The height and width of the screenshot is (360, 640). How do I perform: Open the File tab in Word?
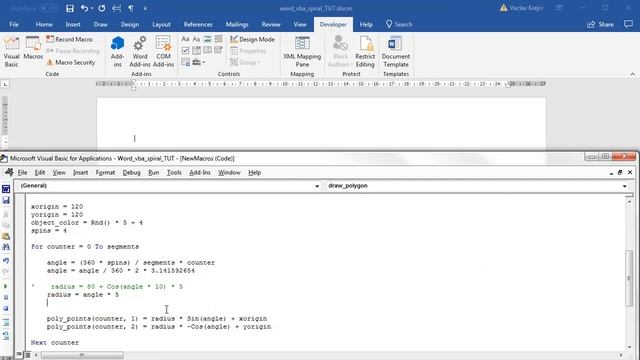click(x=14, y=24)
